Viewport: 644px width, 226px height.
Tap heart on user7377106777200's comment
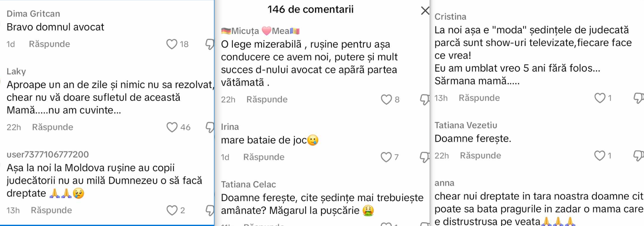(x=172, y=210)
